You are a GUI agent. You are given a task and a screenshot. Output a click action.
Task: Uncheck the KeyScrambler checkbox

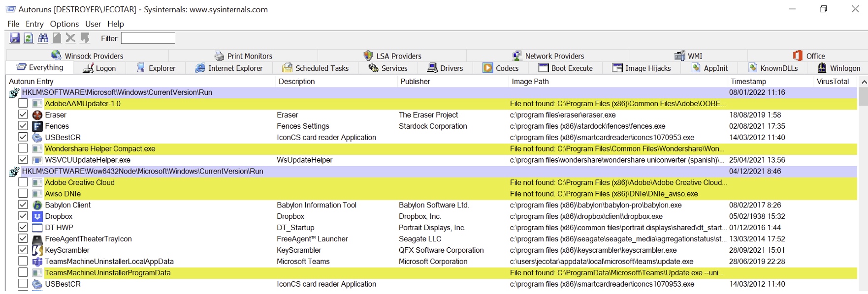pyautogui.click(x=23, y=250)
